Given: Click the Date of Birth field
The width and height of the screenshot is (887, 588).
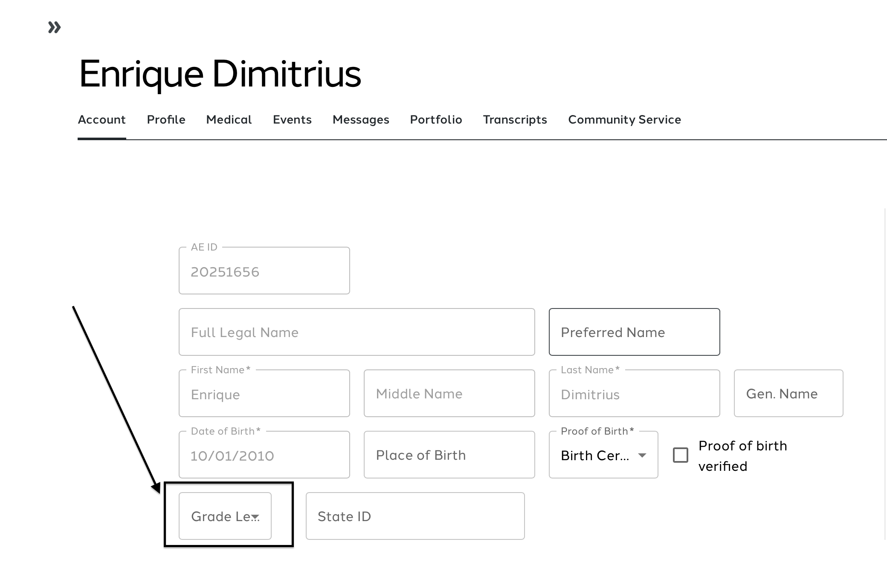Looking at the screenshot, I should tap(264, 455).
